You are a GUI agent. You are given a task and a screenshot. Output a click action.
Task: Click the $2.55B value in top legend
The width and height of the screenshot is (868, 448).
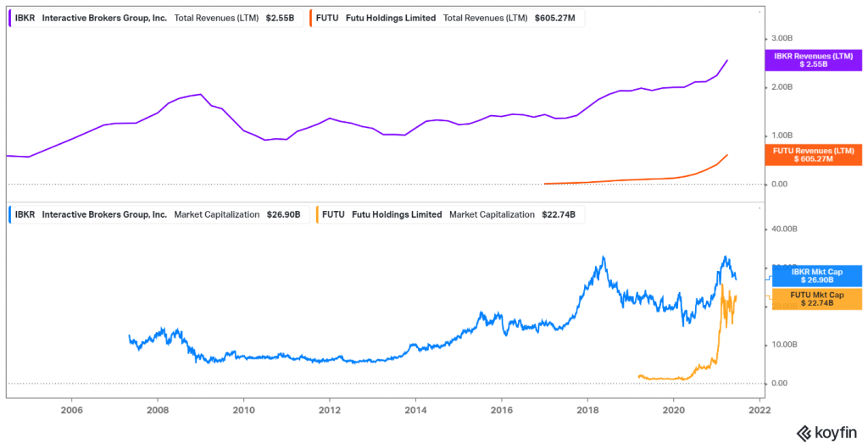click(279, 18)
